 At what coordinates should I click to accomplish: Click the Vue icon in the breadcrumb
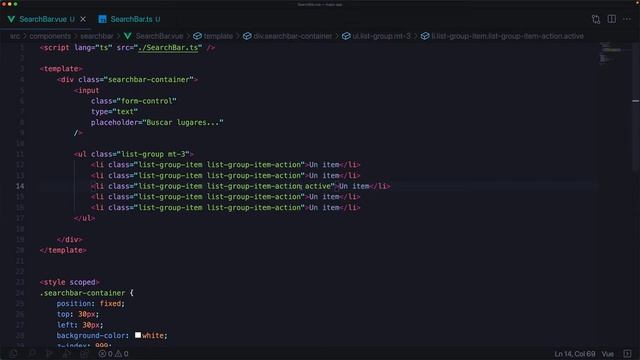pyautogui.click(x=128, y=36)
